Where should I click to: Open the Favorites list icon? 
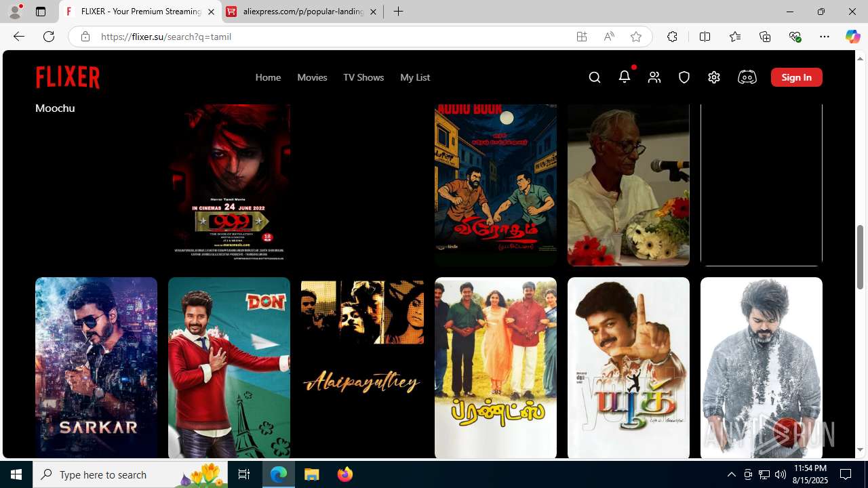735,37
